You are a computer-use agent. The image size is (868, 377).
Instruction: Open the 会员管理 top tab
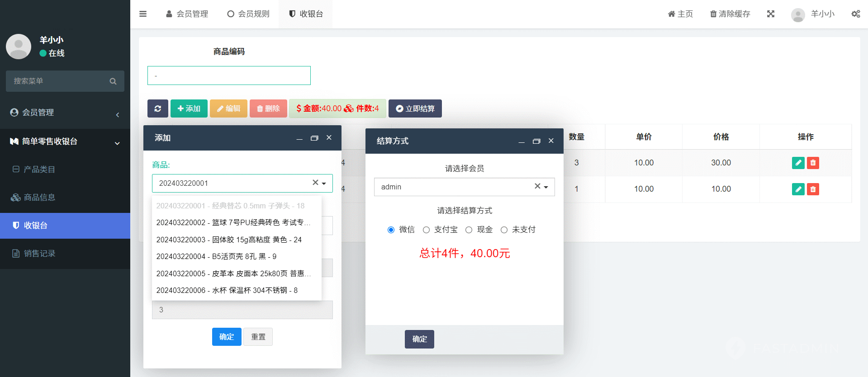(x=187, y=14)
